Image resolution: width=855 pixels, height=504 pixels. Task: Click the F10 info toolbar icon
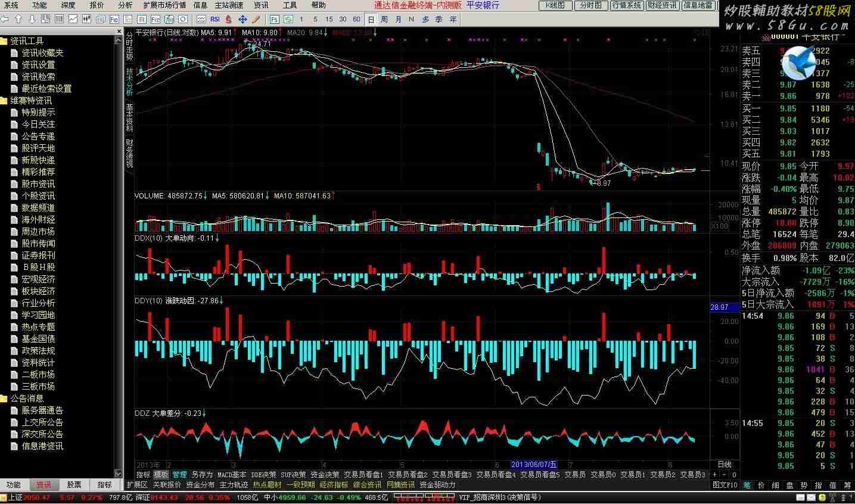(x=114, y=19)
